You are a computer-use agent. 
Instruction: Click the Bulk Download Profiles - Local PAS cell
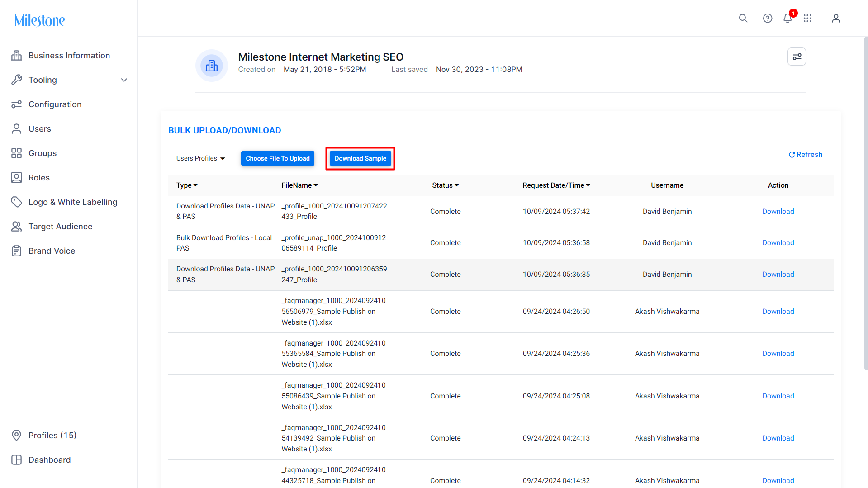click(224, 243)
